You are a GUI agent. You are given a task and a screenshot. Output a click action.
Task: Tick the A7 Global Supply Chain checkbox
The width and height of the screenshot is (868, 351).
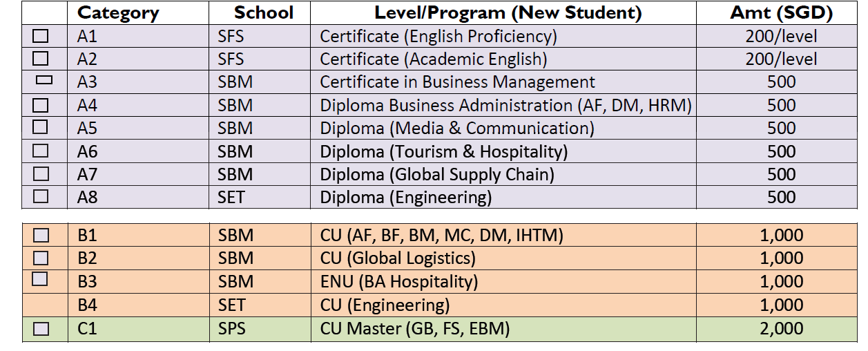point(41,173)
